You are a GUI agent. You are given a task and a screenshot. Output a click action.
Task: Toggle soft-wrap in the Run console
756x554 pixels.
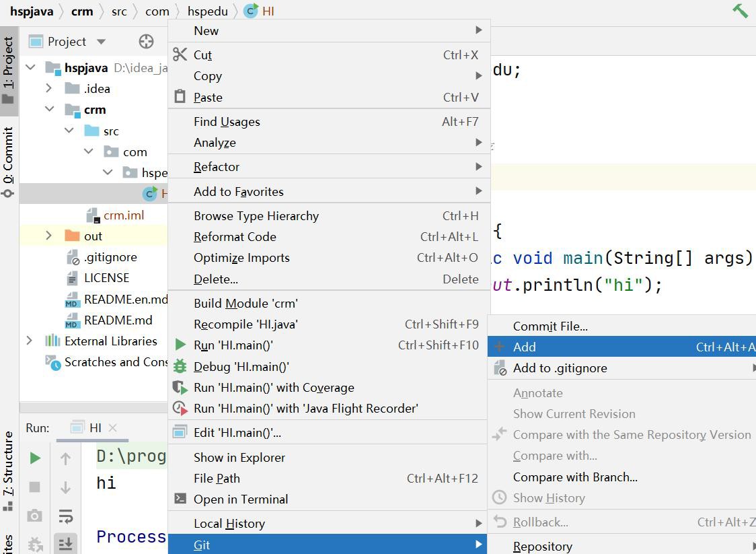pyautogui.click(x=66, y=516)
